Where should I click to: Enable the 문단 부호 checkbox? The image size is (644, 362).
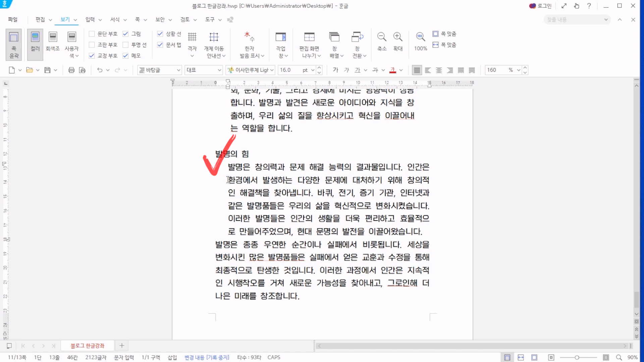click(92, 34)
